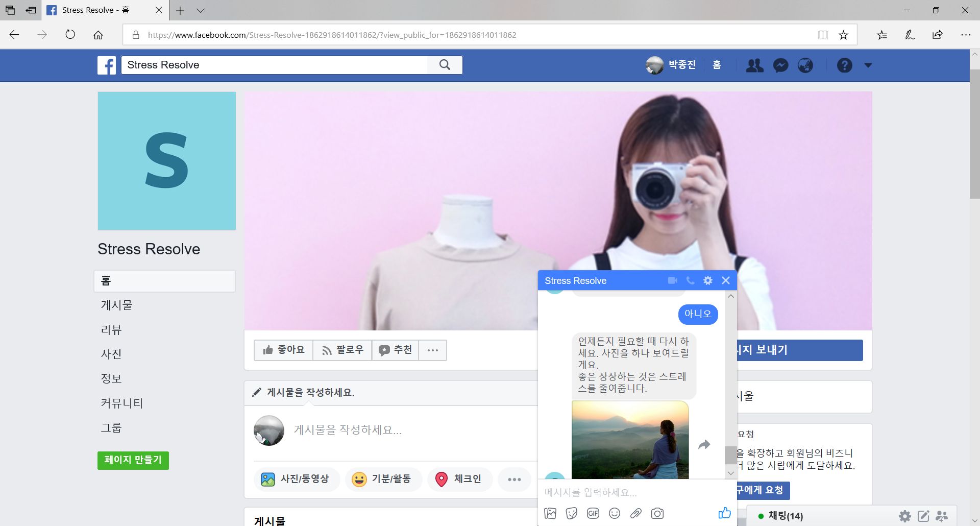
Task: Open the sticker picker in chat
Action: pyautogui.click(x=572, y=513)
